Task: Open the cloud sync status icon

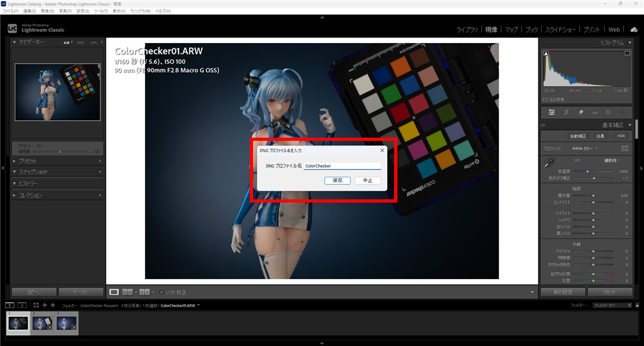Action: pyautogui.click(x=634, y=30)
